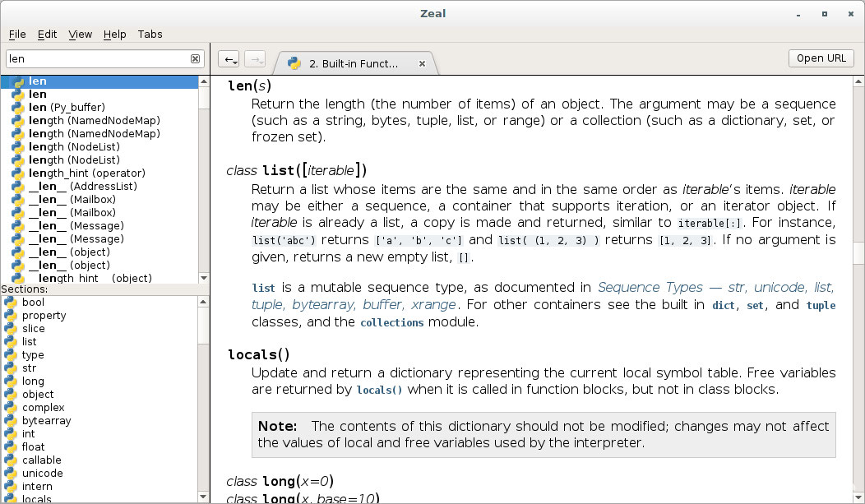This screenshot has width=865, height=504.
Task: Close the Built-in Functions tab
Action: [422, 64]
